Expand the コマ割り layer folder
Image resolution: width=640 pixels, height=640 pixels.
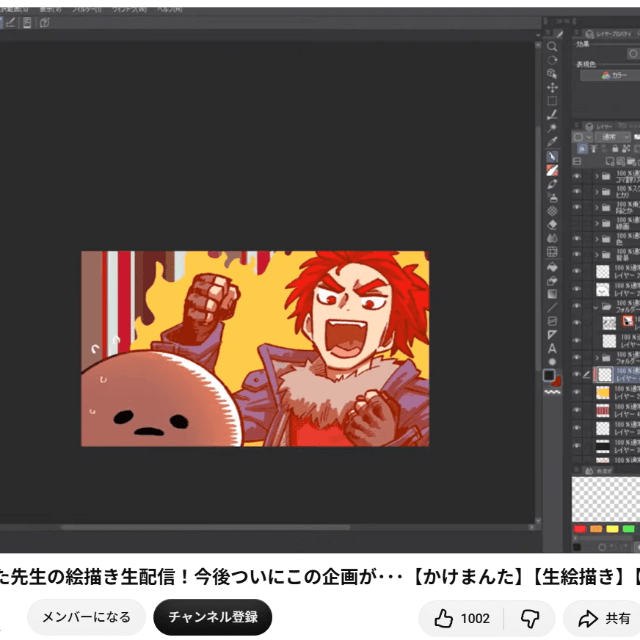tap(597, 176)
